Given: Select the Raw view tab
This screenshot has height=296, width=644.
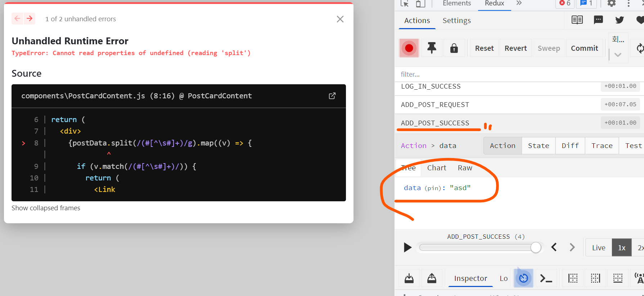Looking at the screenshot, I should pos(465,168).
